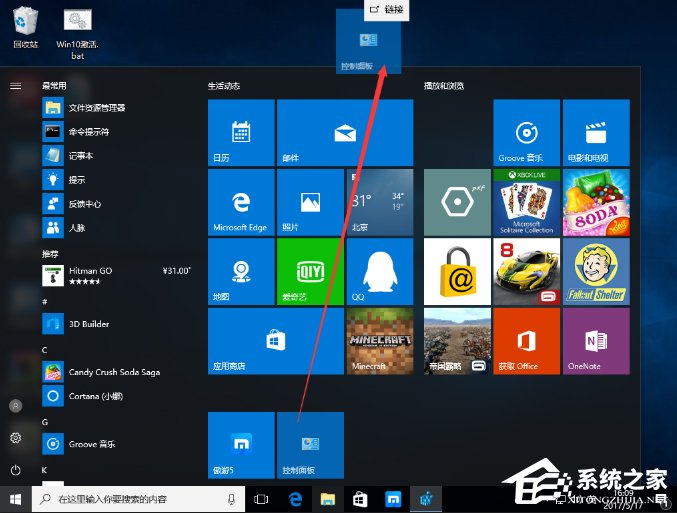Open 3D Builder in the app list
Screen dimensions: 677x513
click(88, 324)
